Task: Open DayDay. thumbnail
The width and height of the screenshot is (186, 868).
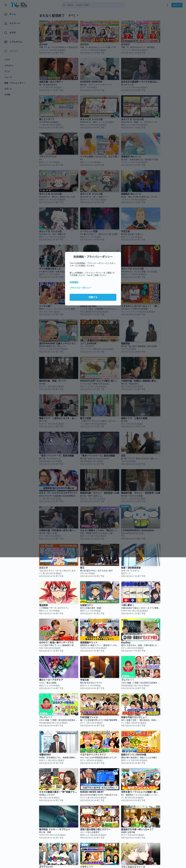Action: point(141,630)
